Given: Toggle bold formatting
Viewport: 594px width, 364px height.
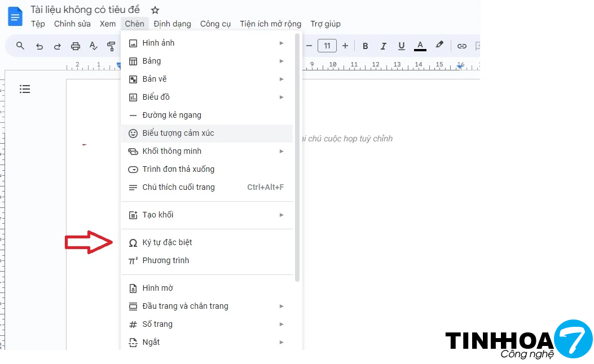Looking at the screenshot, I should coord(365,46).
